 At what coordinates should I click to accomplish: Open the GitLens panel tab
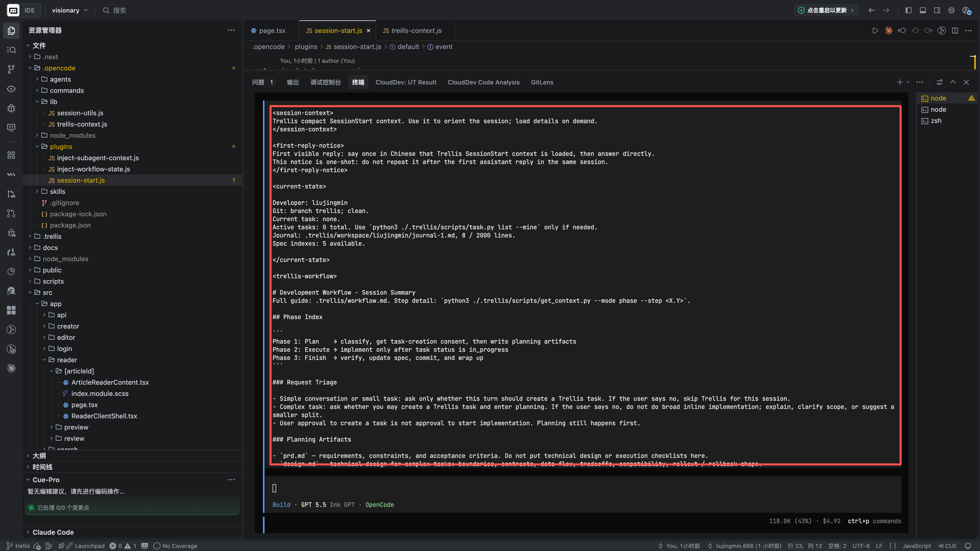pyautogui.click(x=542, y=82)
